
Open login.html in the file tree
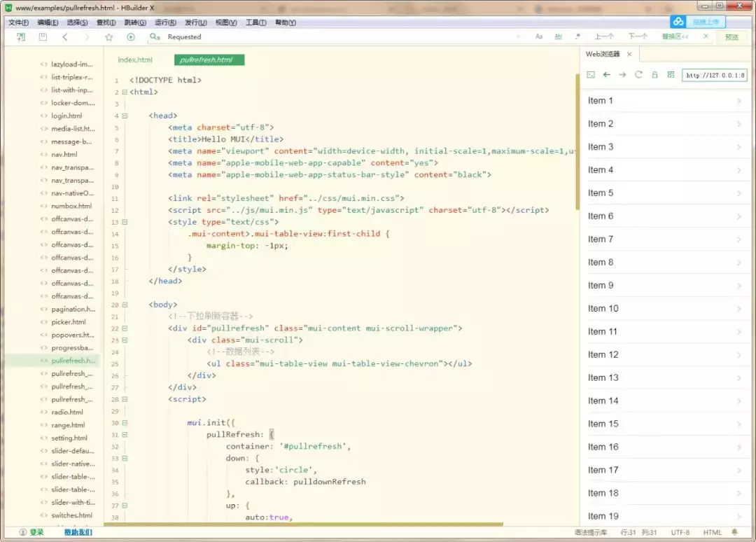click(66, 116)
